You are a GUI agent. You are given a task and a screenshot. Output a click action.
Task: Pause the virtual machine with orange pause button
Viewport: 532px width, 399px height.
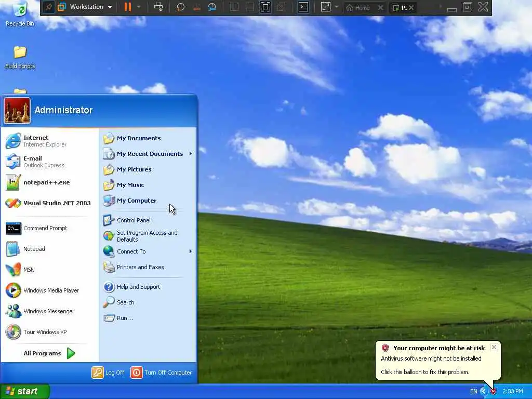128,7
